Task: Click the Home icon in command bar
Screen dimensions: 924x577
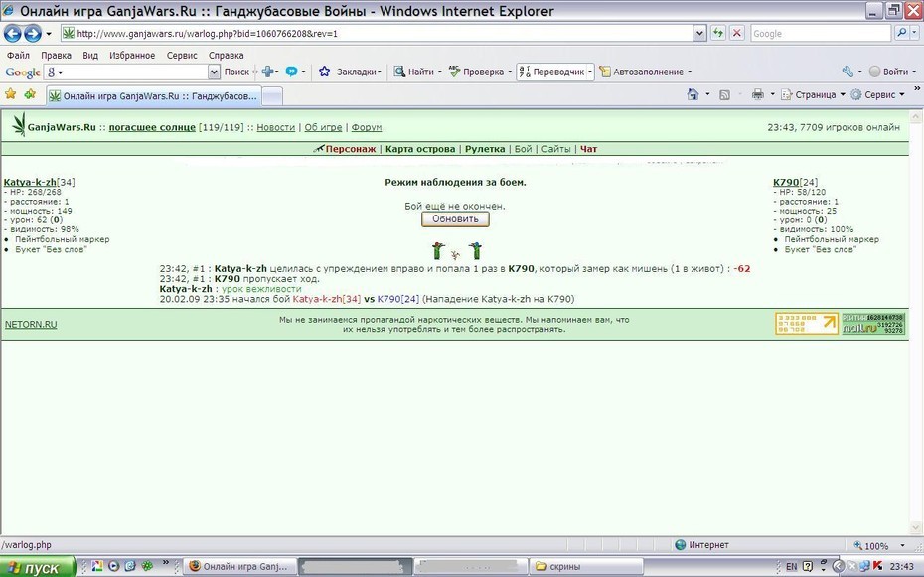Action: click(x=693, y=94)
